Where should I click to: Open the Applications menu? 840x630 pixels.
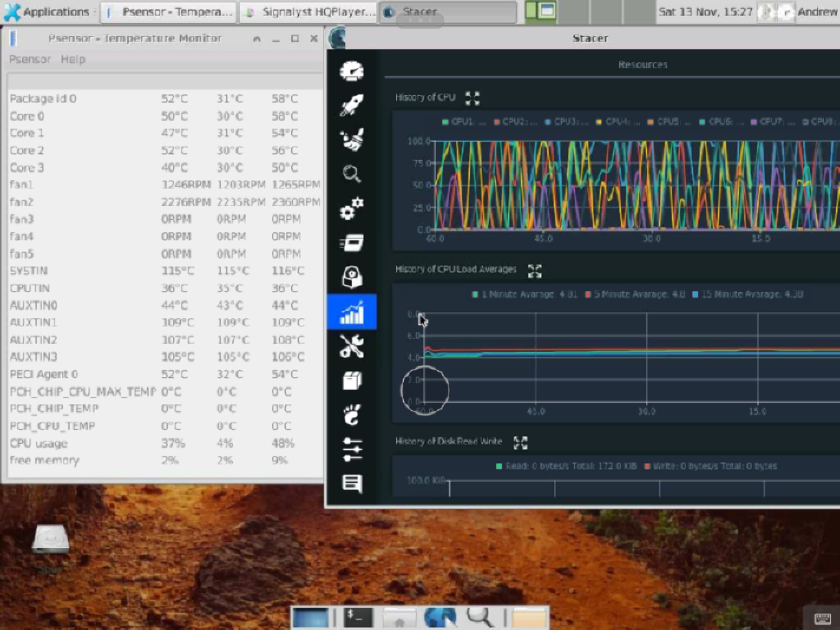[x=47, y=12]
